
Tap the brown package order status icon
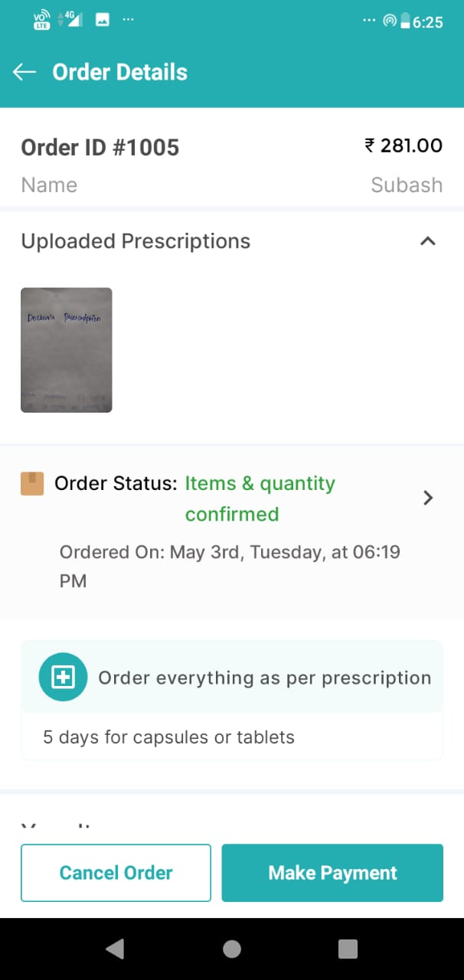click(x=32, y=484)
